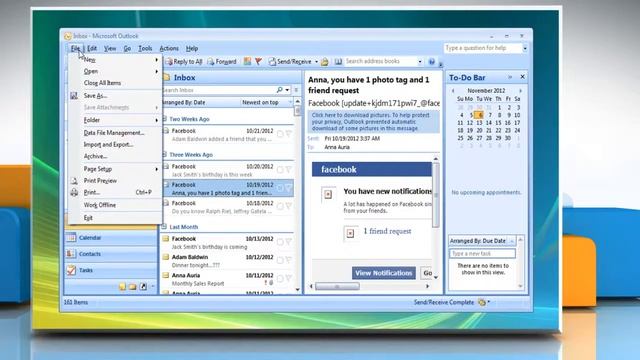The width and height of the screenshot is (640, 360).
Task: Click blocked picture placeholder beside '1 friend request'
Action: point(350,233)
